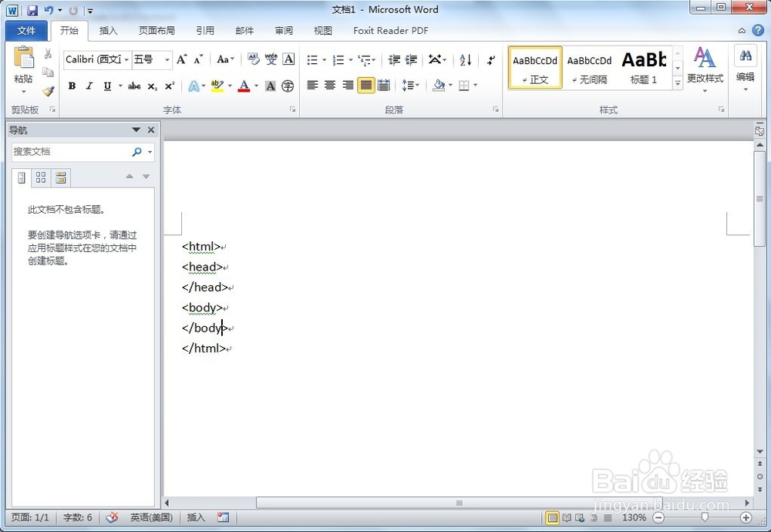771x532 pixels.
Task: Switch to the References tab
Action: pos(205,31)
